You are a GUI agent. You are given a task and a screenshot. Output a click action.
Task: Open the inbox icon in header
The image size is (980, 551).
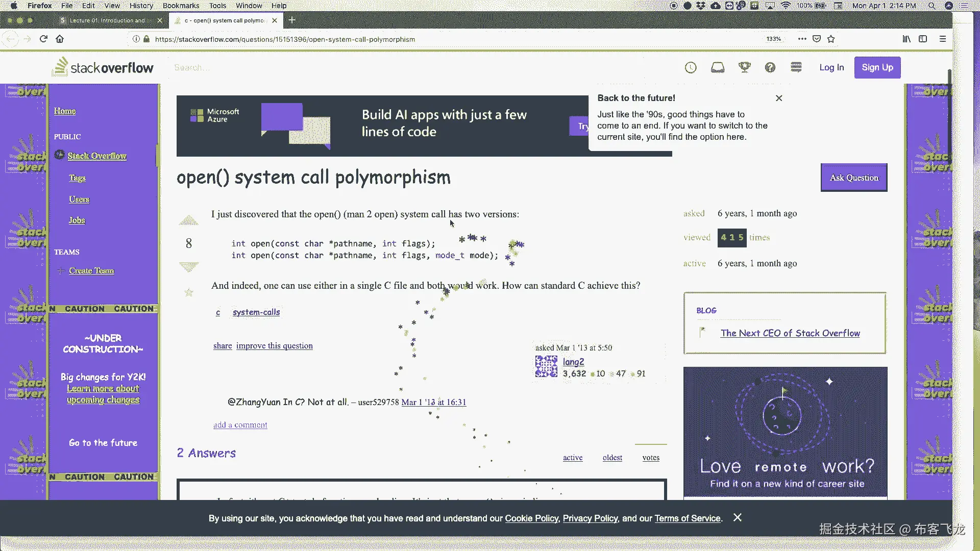(718, 67)
